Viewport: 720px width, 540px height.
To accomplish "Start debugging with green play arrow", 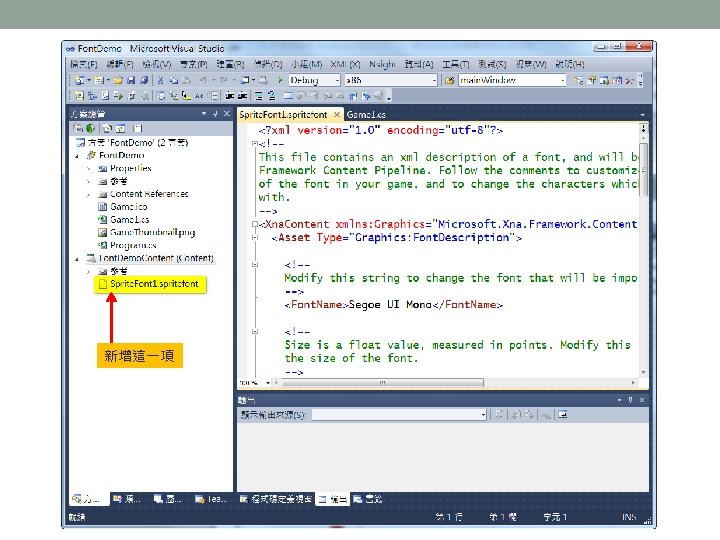I will [280, 80].
